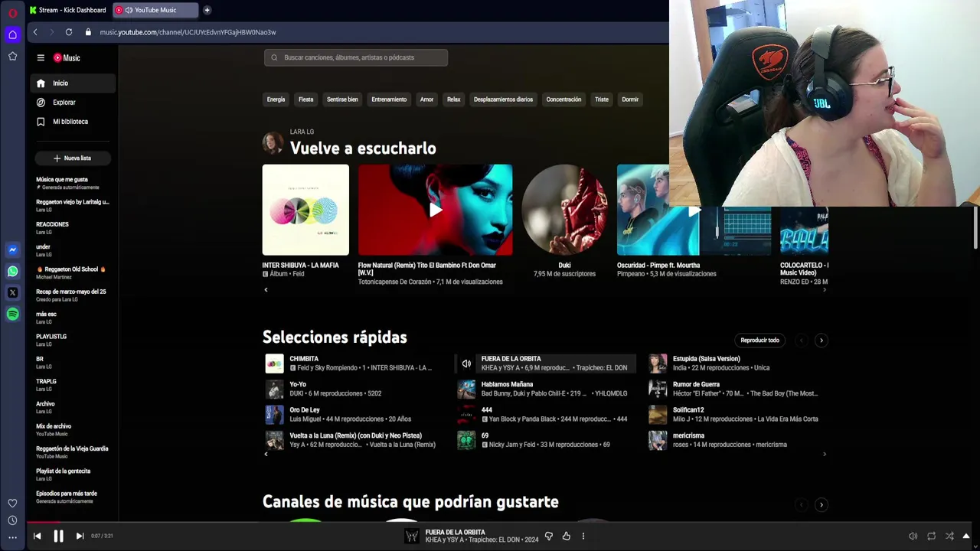Reload the YouTube Music page
Screen dimensions: 980x551
(69, 32)
